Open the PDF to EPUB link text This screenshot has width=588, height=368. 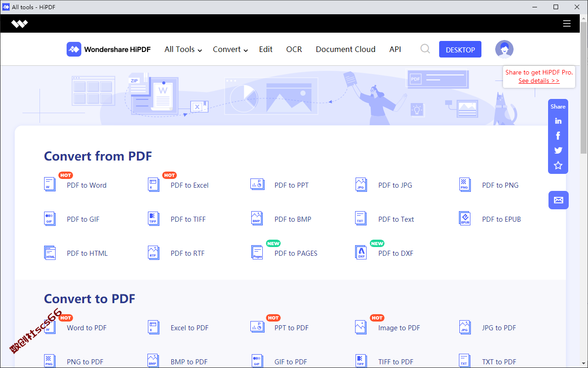click(502, 219)
